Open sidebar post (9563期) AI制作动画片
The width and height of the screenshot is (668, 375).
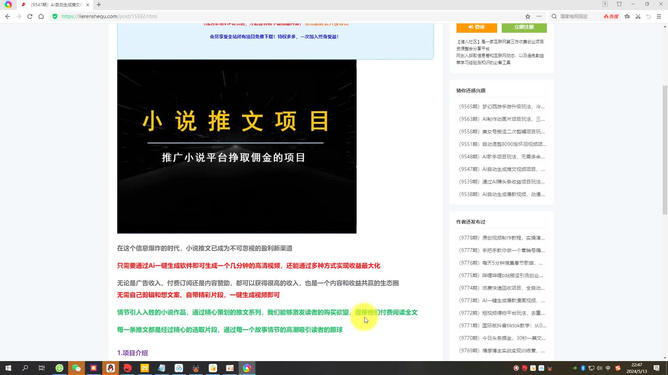(x=501, y=119)
